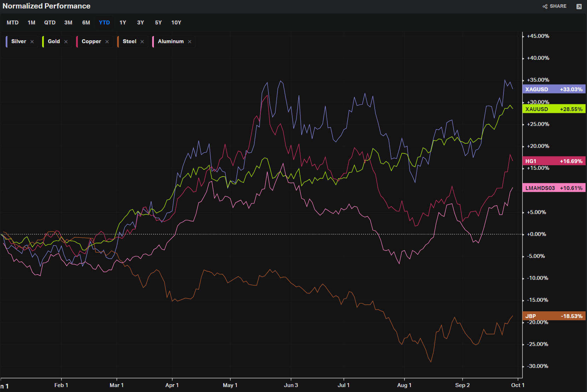The height and width of the screenshot is (392, 587).
Task: Remove the Steel series with its X
Action: tap(142, 42)
